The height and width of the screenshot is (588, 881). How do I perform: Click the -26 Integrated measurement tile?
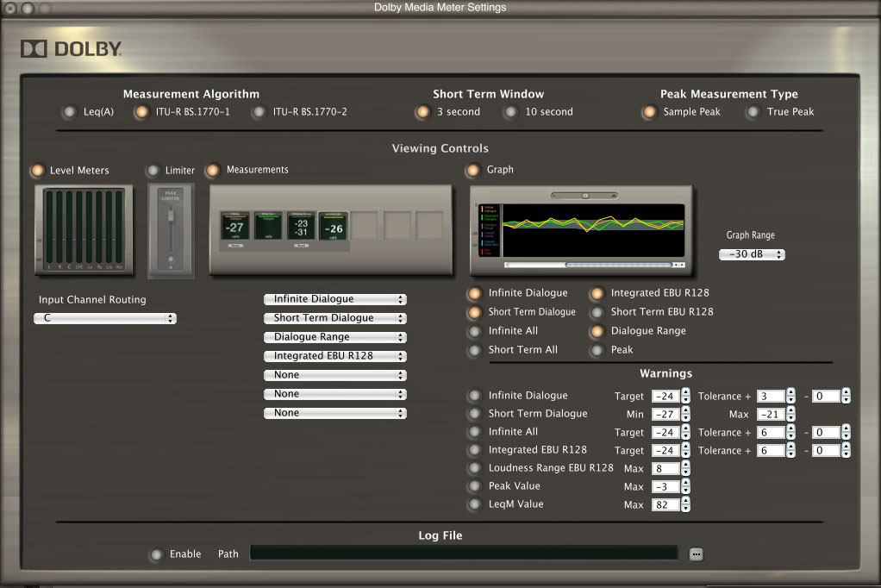pos(334,228)
